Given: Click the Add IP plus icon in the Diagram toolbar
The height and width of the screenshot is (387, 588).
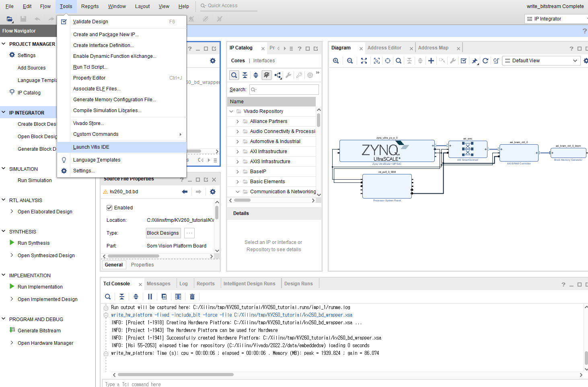Looking at the screenshot, I should (431, 61).
